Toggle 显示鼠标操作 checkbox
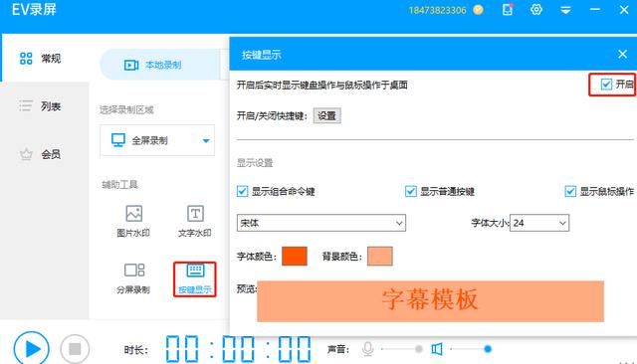Image resolution: width=637 pixels, height=364 pixels. [570, 191]
